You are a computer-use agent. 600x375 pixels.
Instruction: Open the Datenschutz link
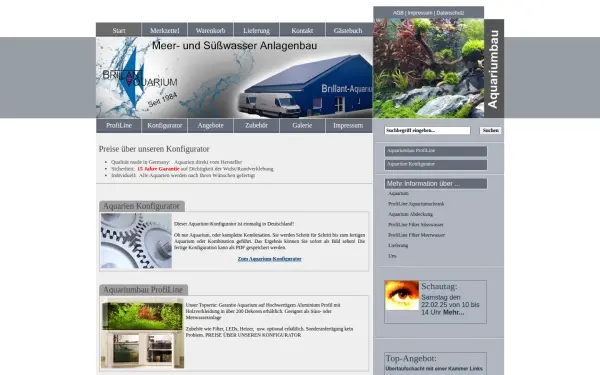tap(450, 13)
